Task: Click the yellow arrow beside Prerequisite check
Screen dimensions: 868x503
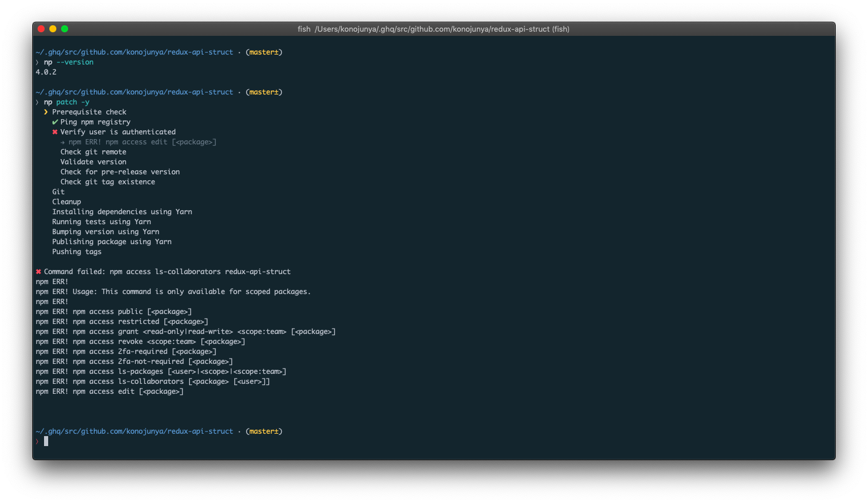Action: (x=46, y=112)
